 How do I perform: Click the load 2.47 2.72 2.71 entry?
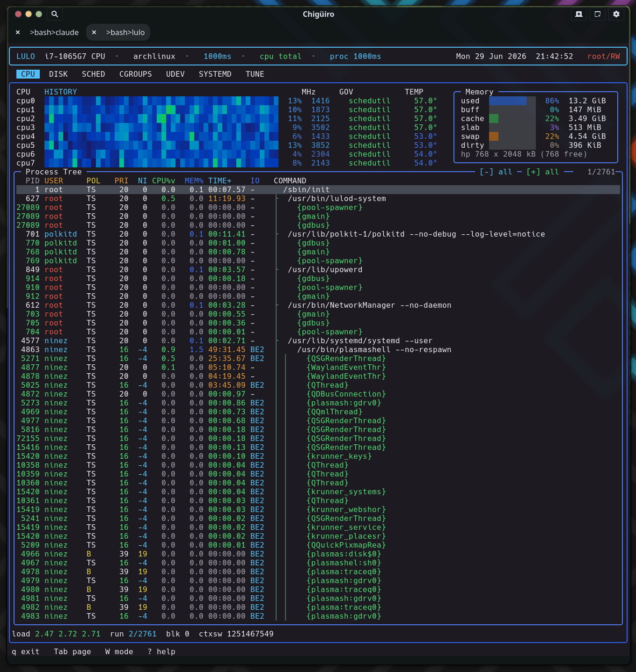click(x=56, y=634)
